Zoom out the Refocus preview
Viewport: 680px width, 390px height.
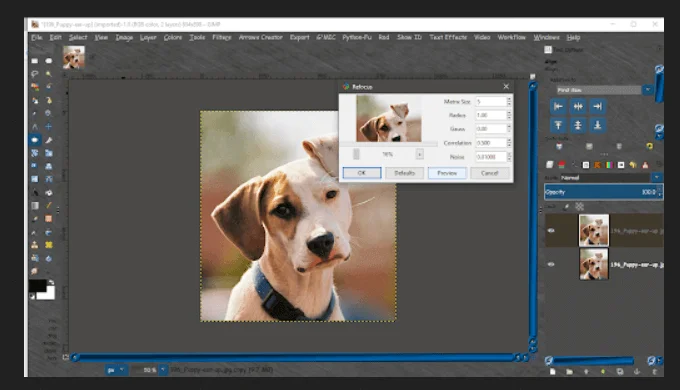[x=356, y=154]
